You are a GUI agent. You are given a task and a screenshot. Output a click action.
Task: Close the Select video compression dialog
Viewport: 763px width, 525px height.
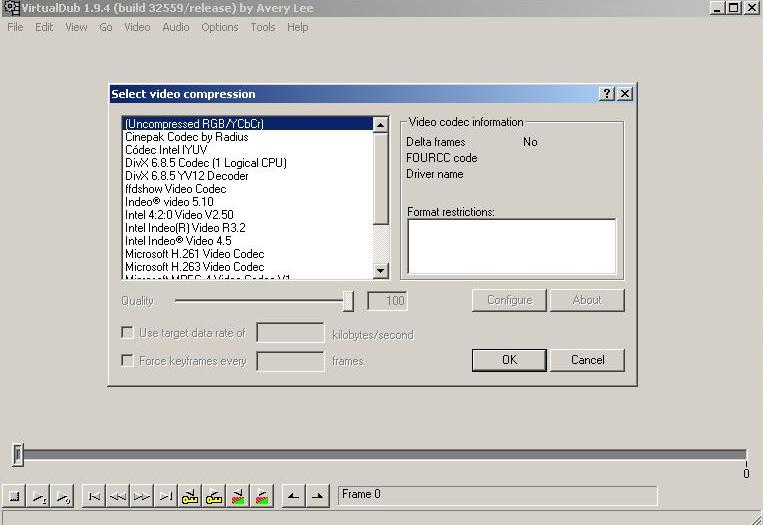(x=625, y=93)
